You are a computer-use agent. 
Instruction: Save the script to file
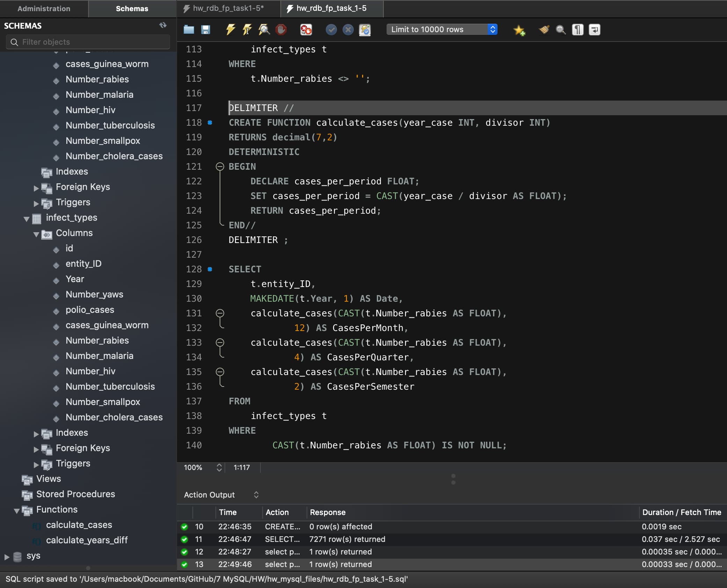pyautogui.click(x=206, y=30)
